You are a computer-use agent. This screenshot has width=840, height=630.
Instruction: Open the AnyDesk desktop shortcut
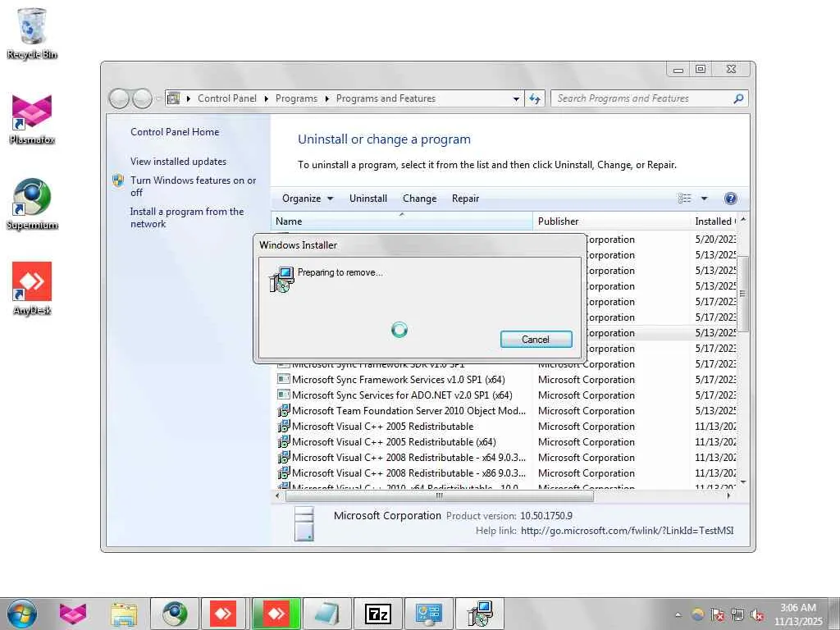pyautogui.click(x=32, y=289)
